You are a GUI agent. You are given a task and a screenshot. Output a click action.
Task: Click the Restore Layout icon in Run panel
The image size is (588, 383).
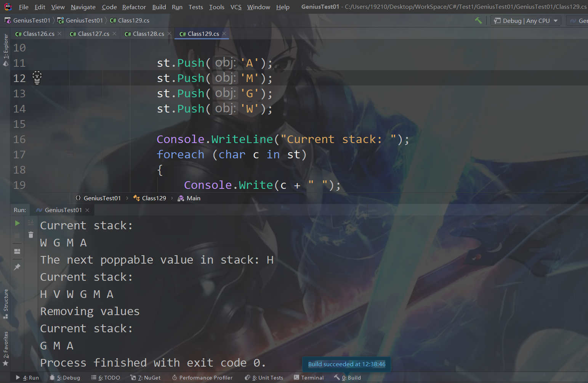(x=17, y=251)
